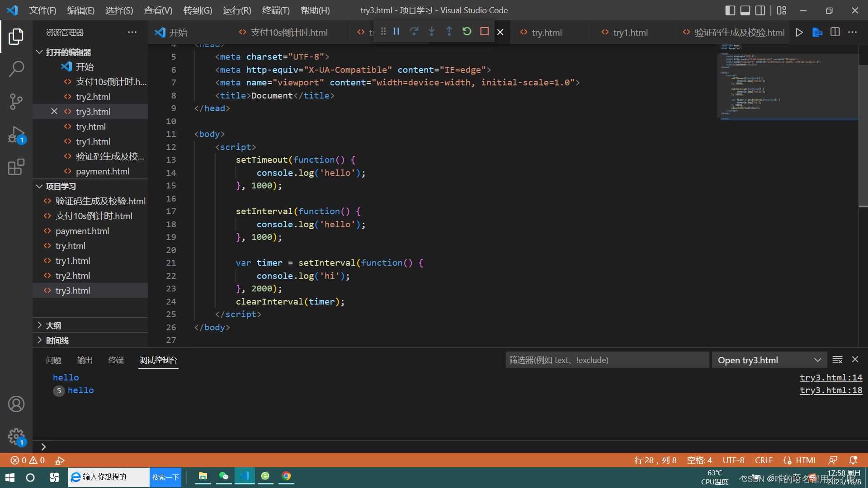Open the 文件(F) menu
The width and height of the screenshot is (868, 488).
43,10
